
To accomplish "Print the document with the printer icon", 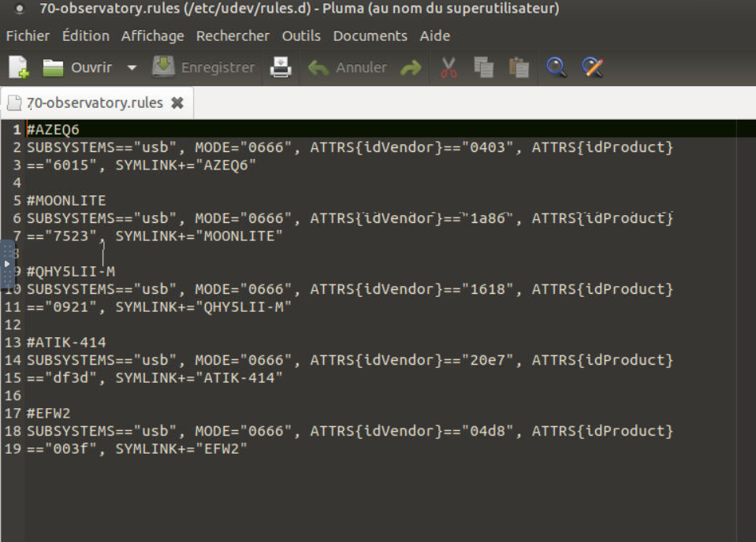I will pos(281,68).
